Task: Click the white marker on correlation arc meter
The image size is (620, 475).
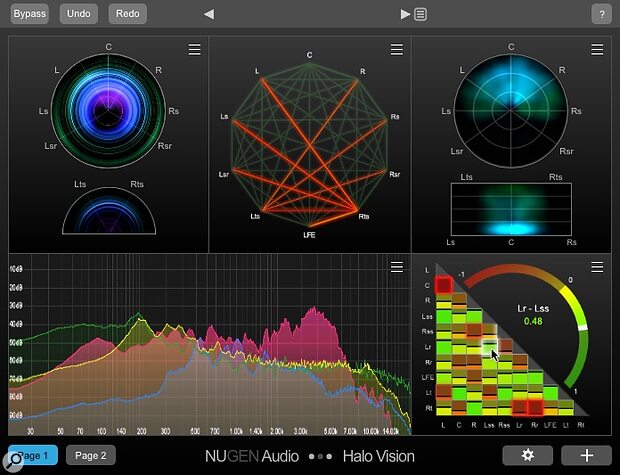Action: pyautogui.click(x=582, y=327)
